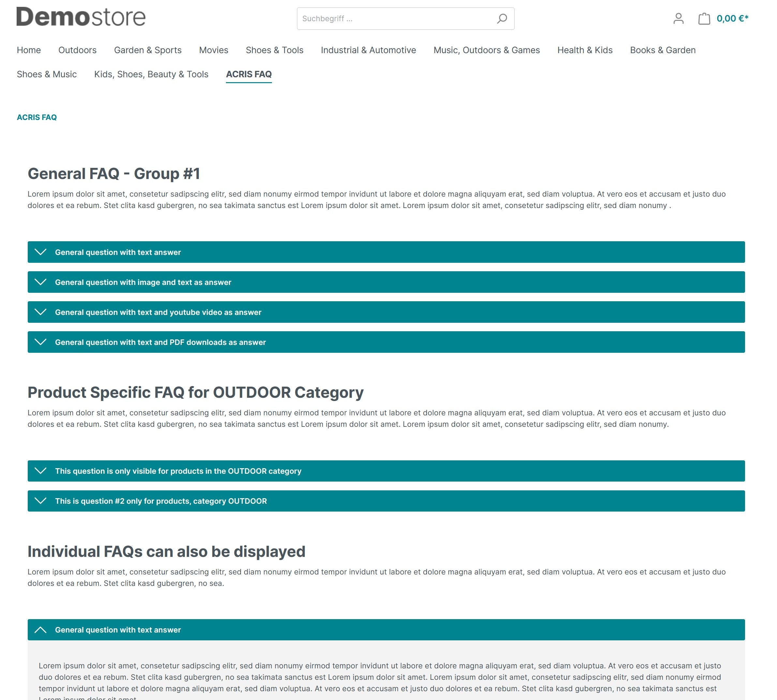Click 'General question with image and text as answer' title

pos(143,282)
